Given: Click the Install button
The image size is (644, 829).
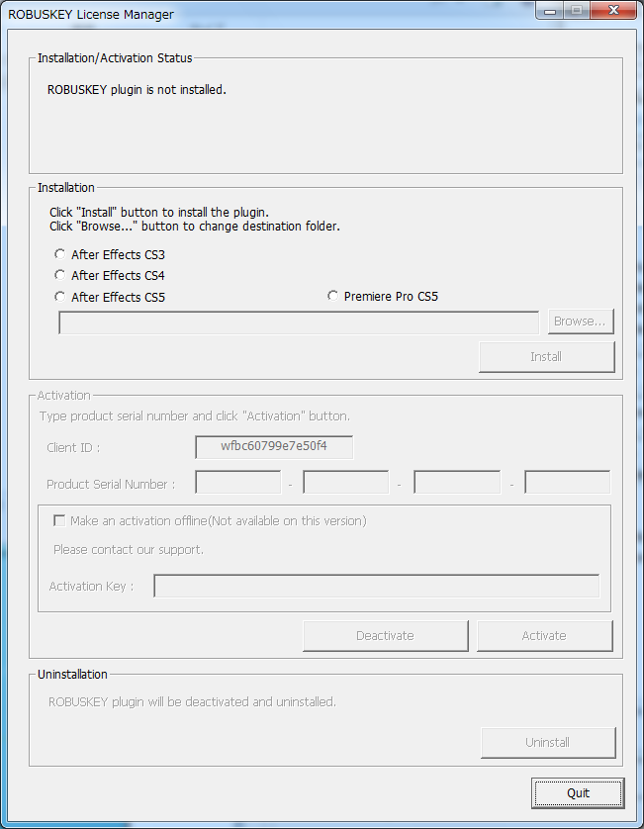Looking at the screenshot, I should coord(547,357).
